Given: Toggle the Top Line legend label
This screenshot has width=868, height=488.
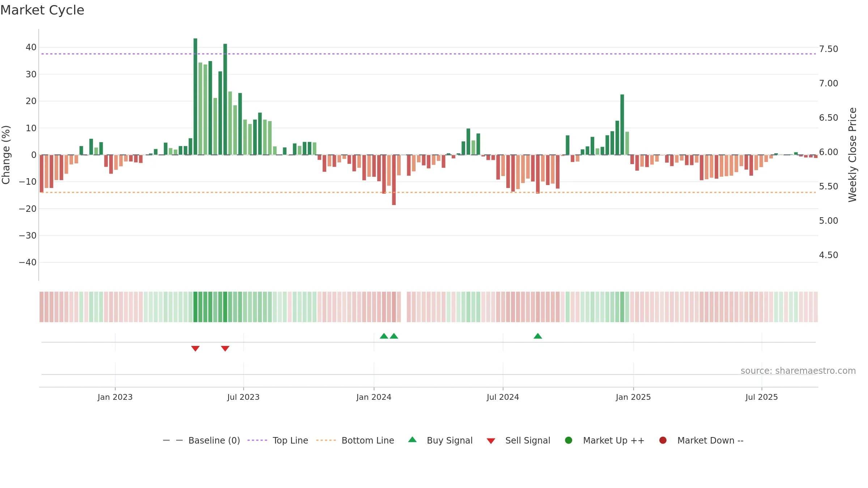Looking at the screenshot, I should click(x=290, y=440).
